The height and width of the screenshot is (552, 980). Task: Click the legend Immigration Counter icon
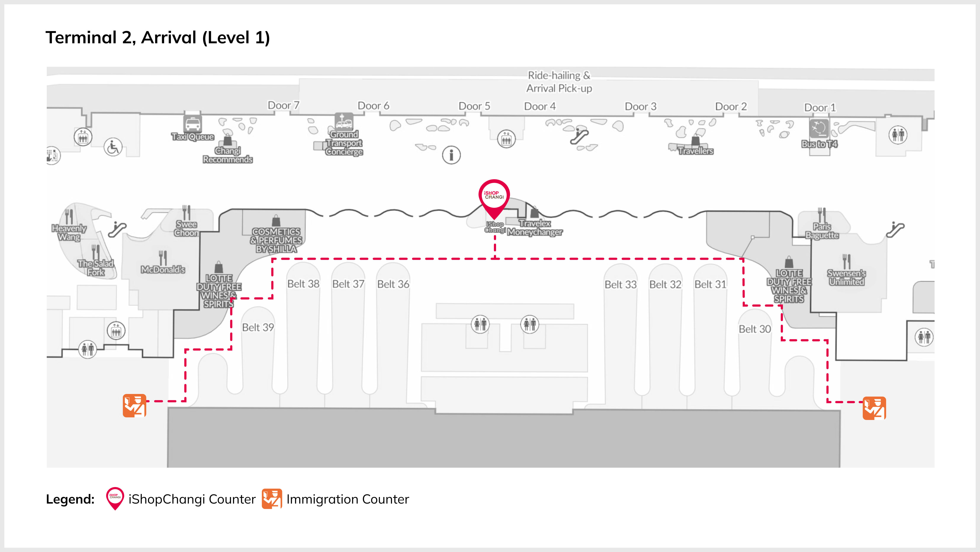tap(272, 499)
